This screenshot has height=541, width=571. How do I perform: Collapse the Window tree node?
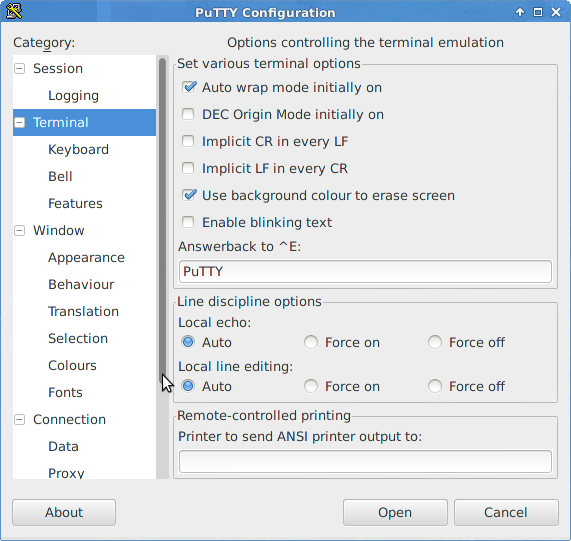coord(20,230)
